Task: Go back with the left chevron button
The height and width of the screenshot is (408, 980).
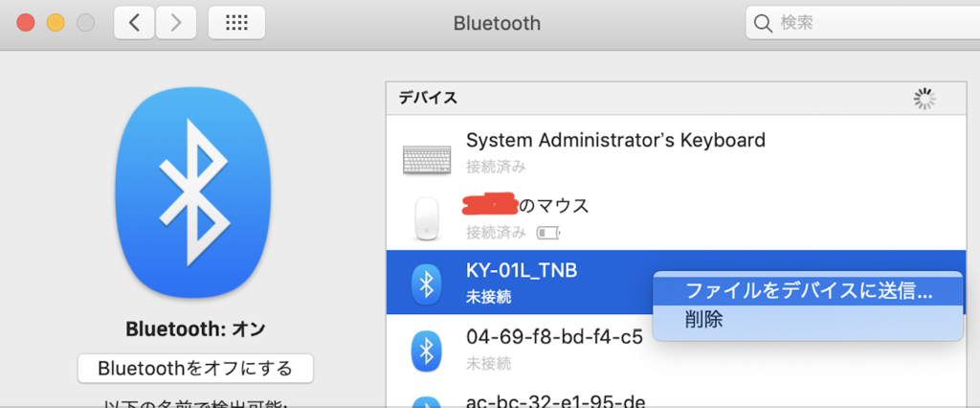Action: tap(134, 23)
